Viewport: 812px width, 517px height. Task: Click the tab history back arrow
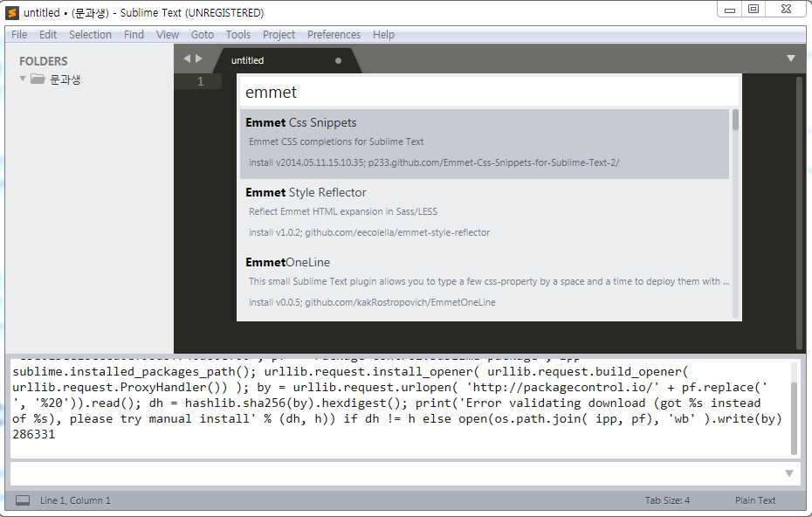187,59
